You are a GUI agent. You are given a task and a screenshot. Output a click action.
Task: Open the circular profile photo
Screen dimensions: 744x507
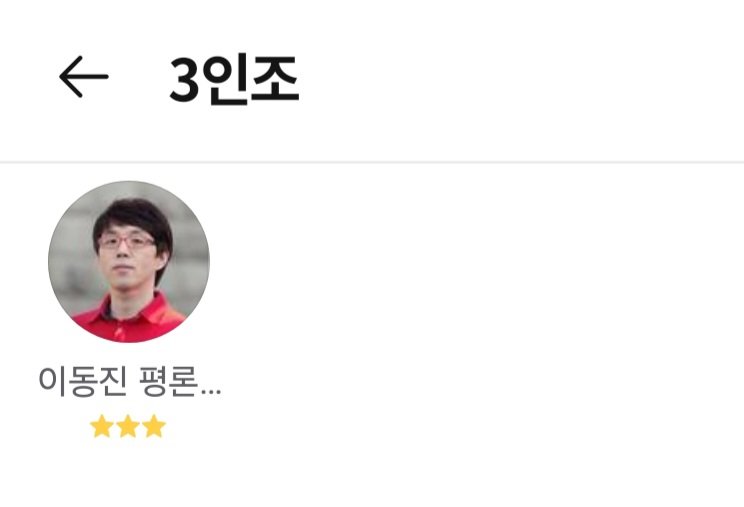(x=129, y=261)
